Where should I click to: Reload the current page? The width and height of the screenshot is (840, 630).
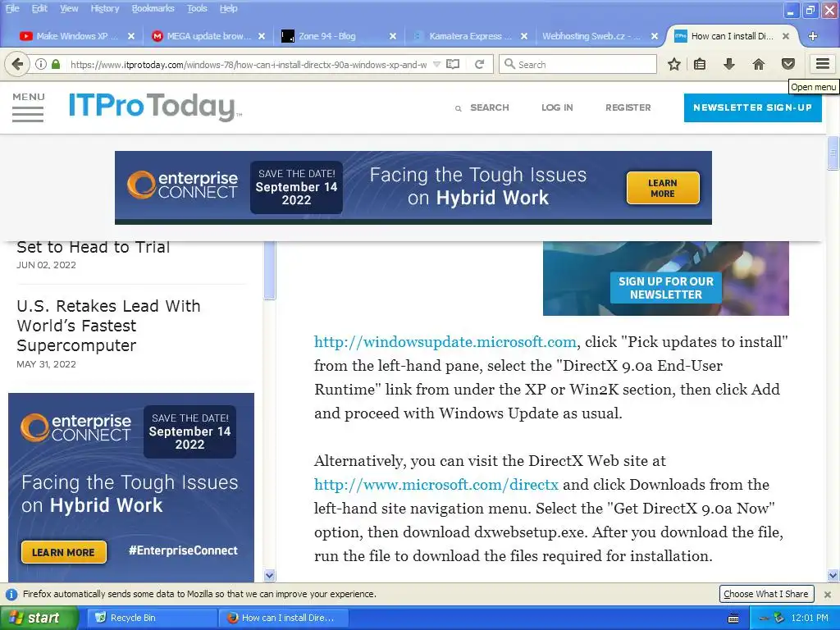[x=479, y=64]
